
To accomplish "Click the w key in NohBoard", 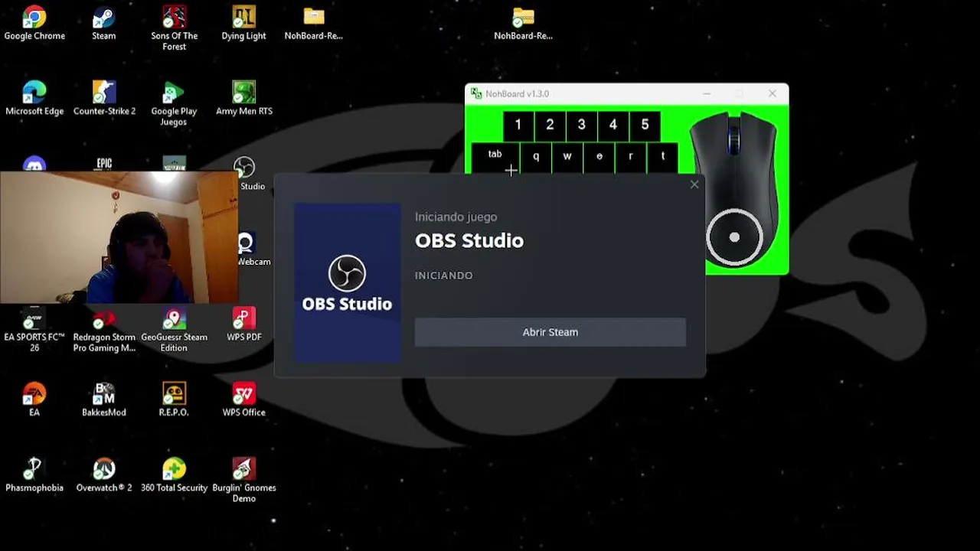I will tap(567, 158).
